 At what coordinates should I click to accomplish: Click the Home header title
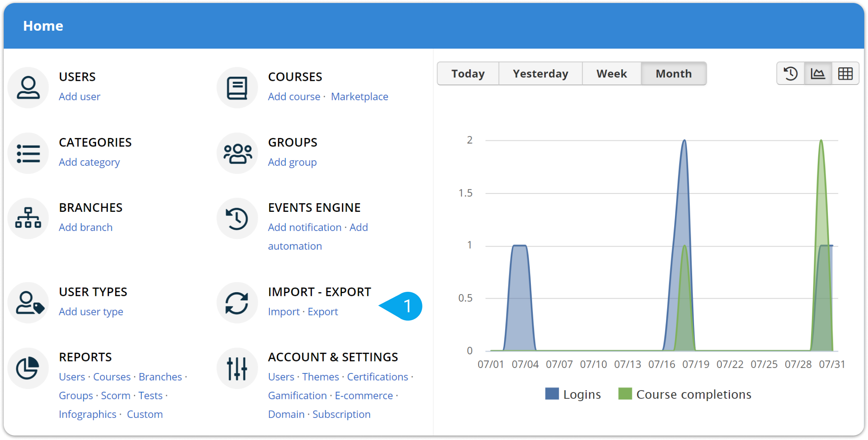(43, 26)
